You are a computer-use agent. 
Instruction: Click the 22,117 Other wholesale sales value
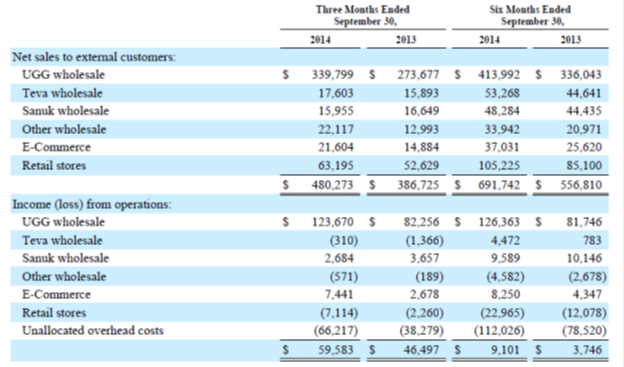point(335,129)
